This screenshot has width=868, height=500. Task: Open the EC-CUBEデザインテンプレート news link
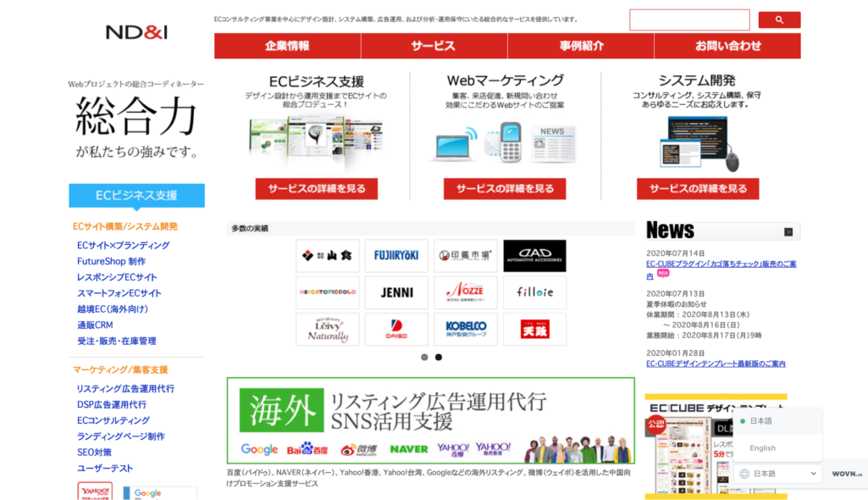tap(716, 364)
